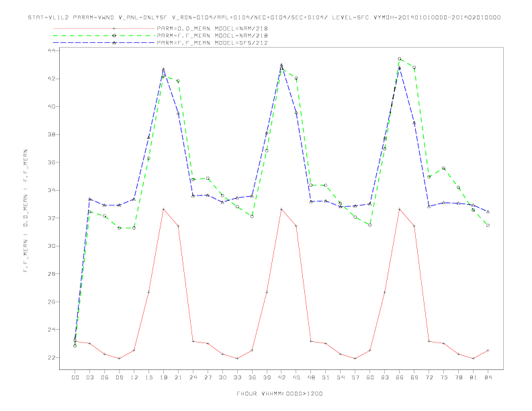Viewport: 532px width, 411px height.
Task: Click x-axis forecast hour label 27
Action: click(x=208, y=377)
